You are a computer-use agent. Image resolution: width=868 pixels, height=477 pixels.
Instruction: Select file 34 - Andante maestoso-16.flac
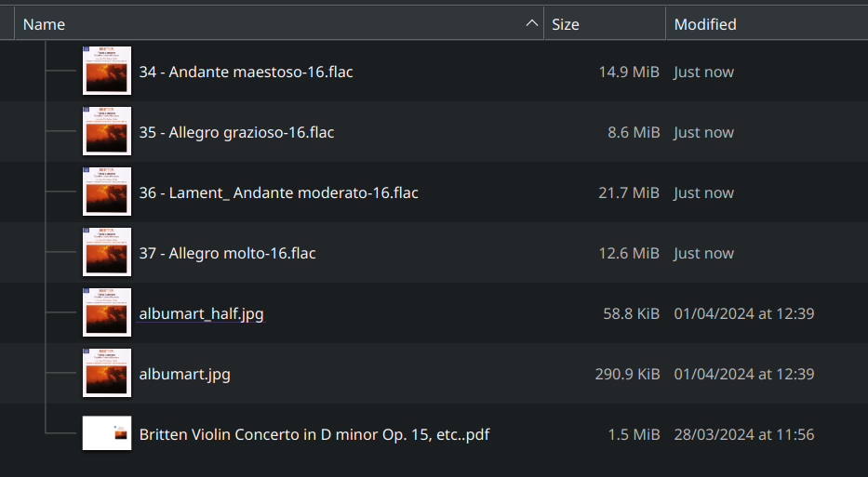pos(246,72)
